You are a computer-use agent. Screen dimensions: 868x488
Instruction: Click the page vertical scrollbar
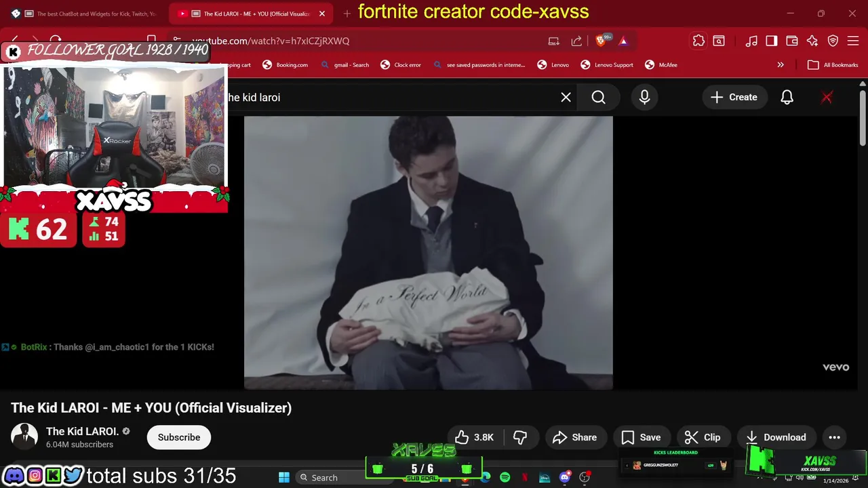point(863,117)
